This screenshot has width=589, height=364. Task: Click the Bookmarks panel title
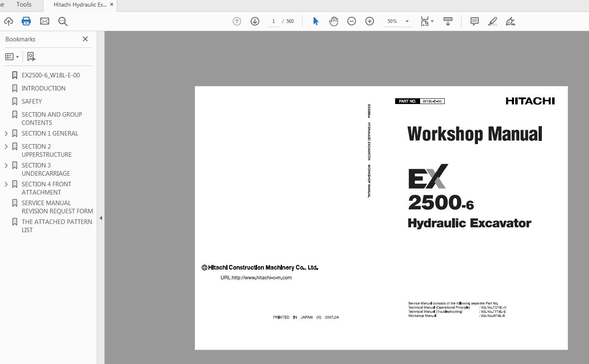[x=20, y=39]
